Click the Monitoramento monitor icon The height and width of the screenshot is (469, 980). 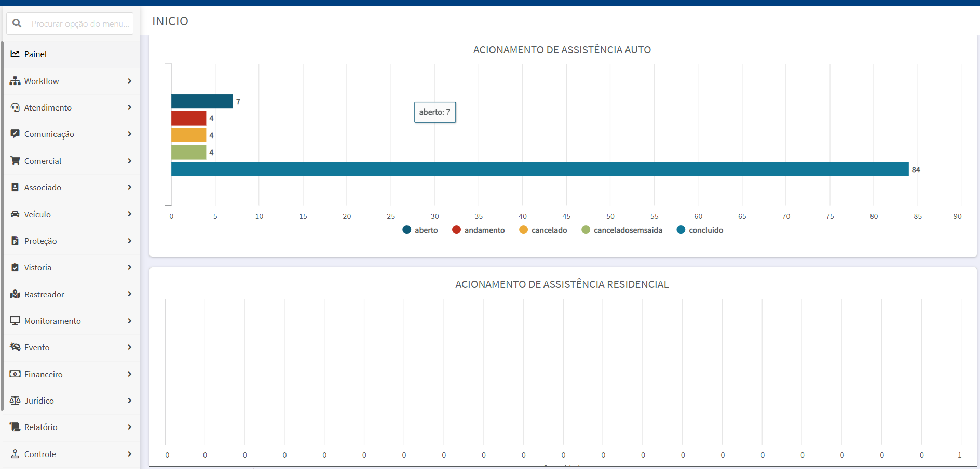click(15, 321)
